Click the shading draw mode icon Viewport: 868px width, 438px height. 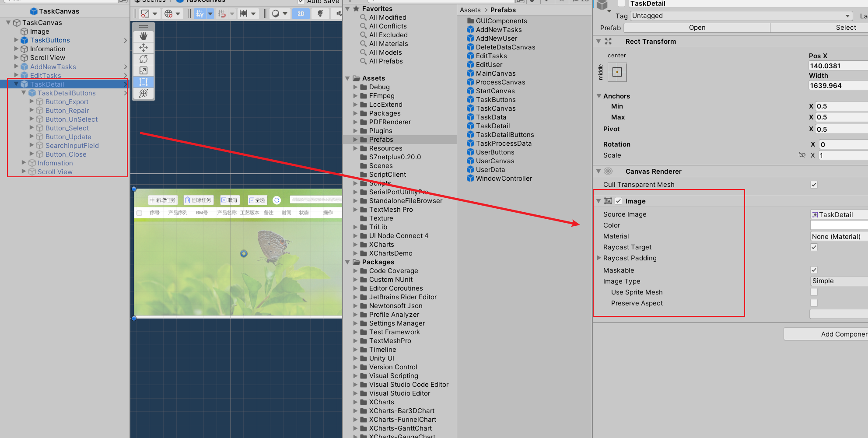[x=275, y=14]
